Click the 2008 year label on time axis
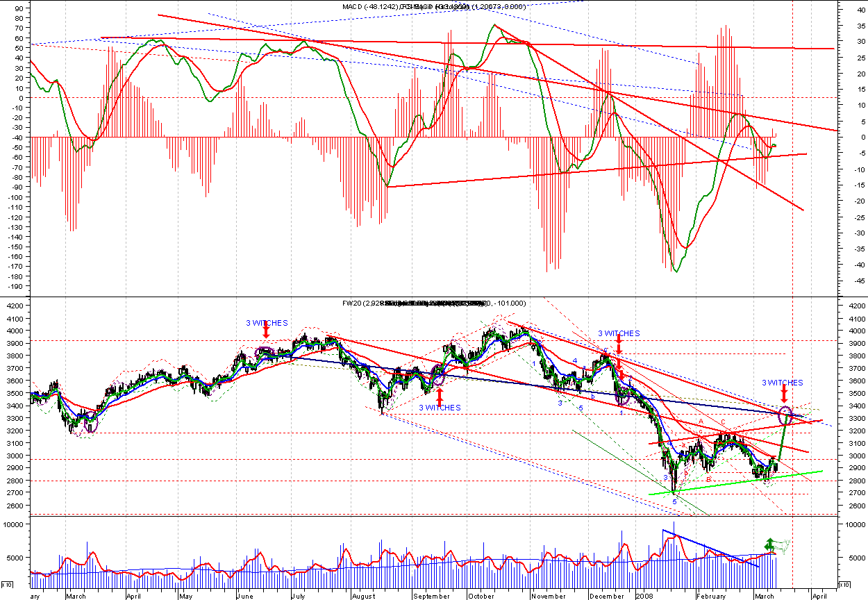Image resolution: width=868 pixels, height=600 pixels. pyautogui.click(x=646, y=596)
